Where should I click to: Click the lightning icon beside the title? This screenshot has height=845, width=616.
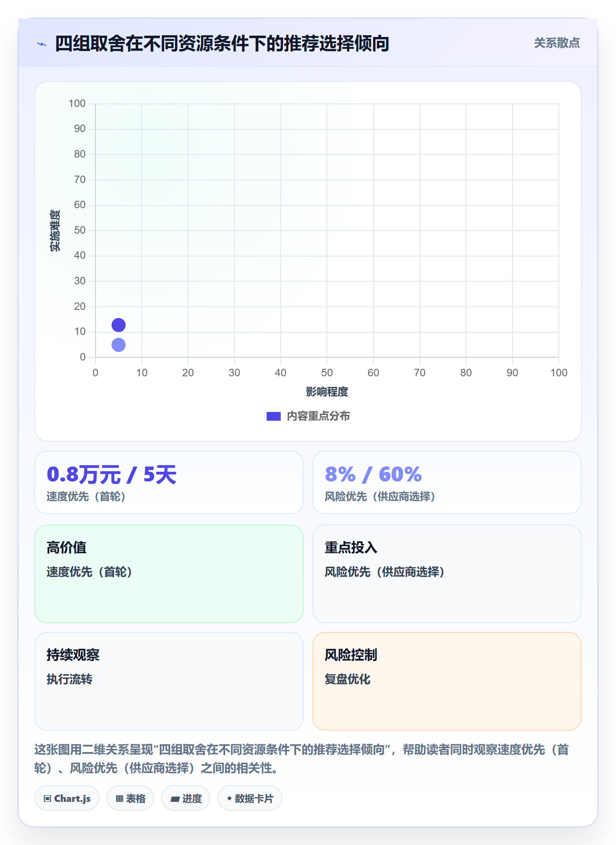click(x=42, y=44)
